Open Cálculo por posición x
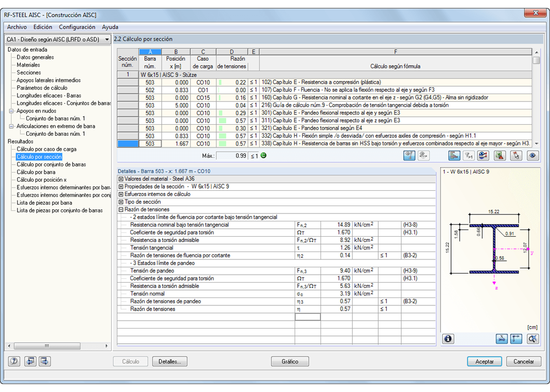This screenshot has width=550, height=392. [42, 180]
